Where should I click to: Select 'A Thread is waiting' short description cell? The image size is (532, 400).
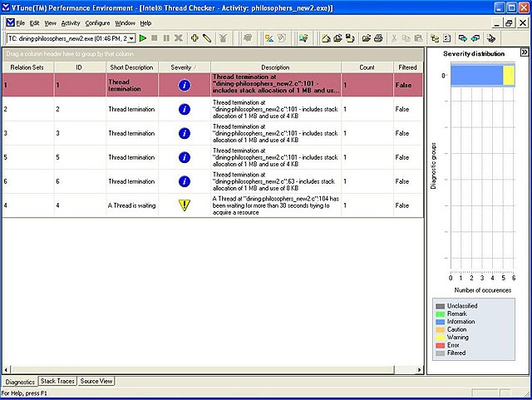[x=131, y=205]
